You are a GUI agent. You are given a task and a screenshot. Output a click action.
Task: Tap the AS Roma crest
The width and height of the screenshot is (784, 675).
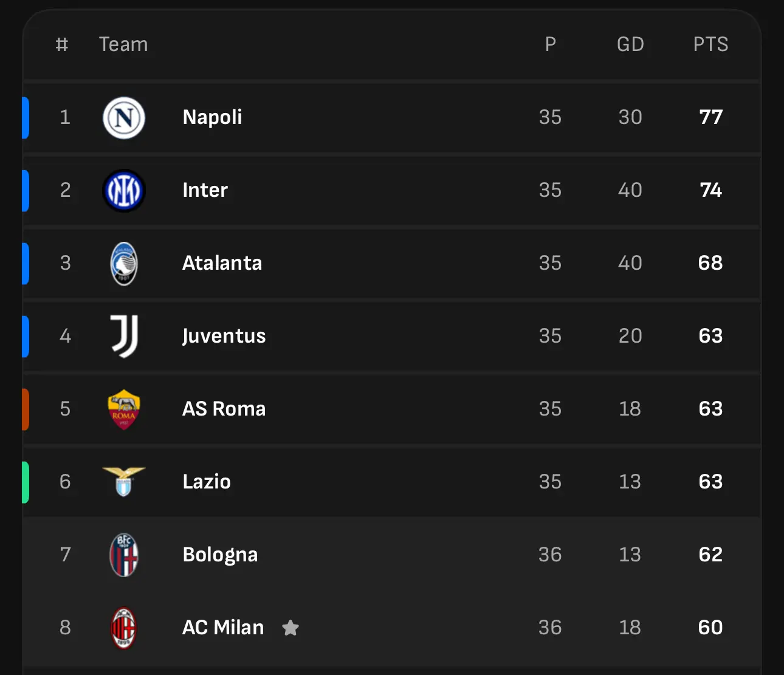(124, 409)
